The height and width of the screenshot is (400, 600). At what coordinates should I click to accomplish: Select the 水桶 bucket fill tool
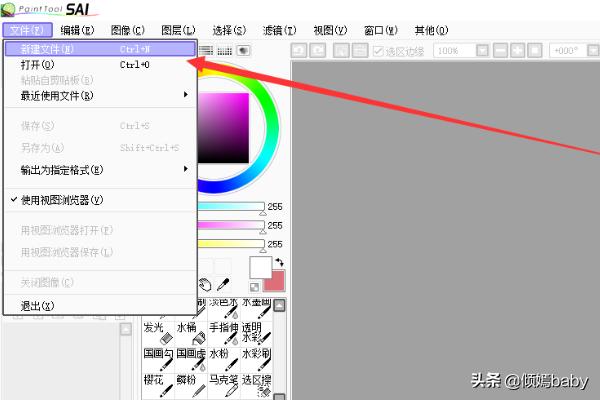(x=191, y=333)
